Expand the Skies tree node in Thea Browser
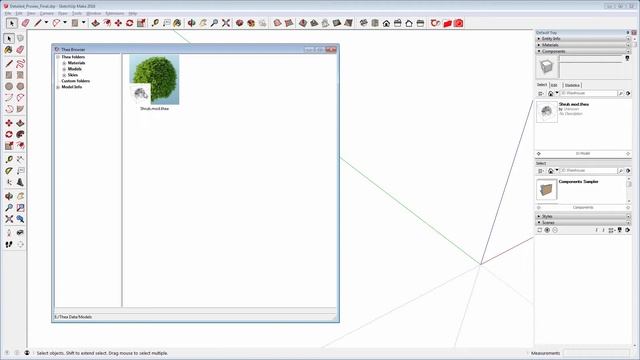The image size is (640, 360). [64, 75]
